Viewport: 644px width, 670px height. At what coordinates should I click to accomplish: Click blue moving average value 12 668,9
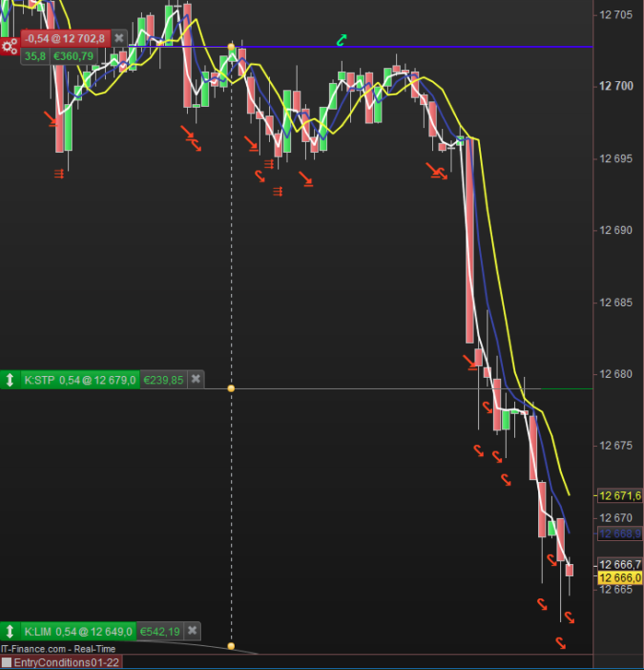click(x=620, y=534)
